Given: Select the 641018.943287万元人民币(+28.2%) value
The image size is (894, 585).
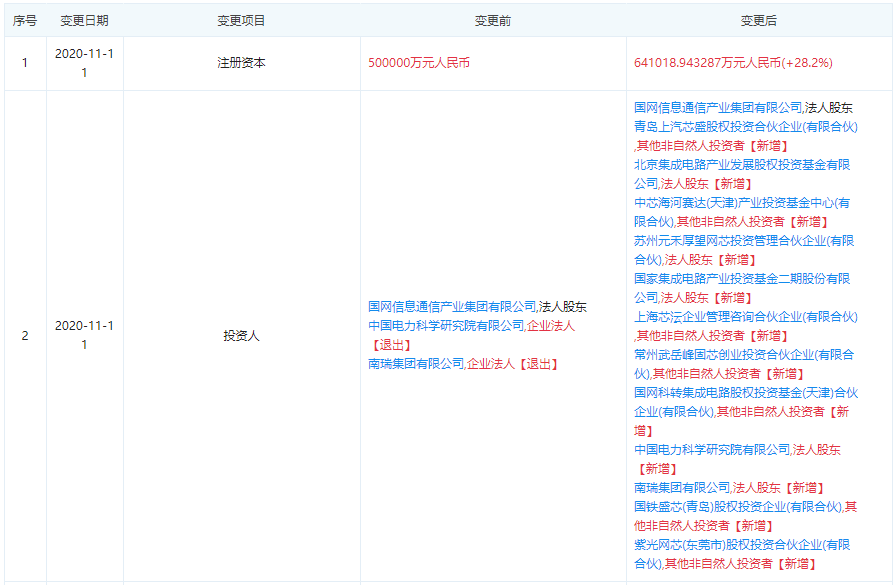Looking at the screenshot, I should (733, 63).
